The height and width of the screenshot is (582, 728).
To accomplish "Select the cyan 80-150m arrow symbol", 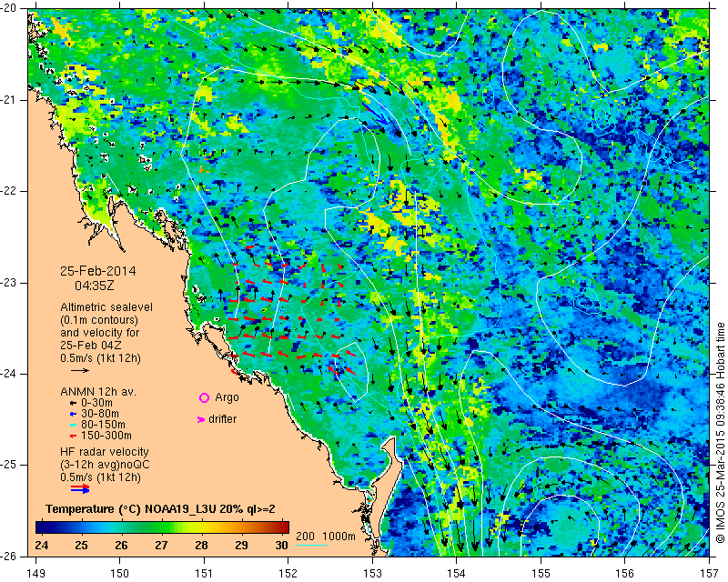I will click(x=74, y=425).
